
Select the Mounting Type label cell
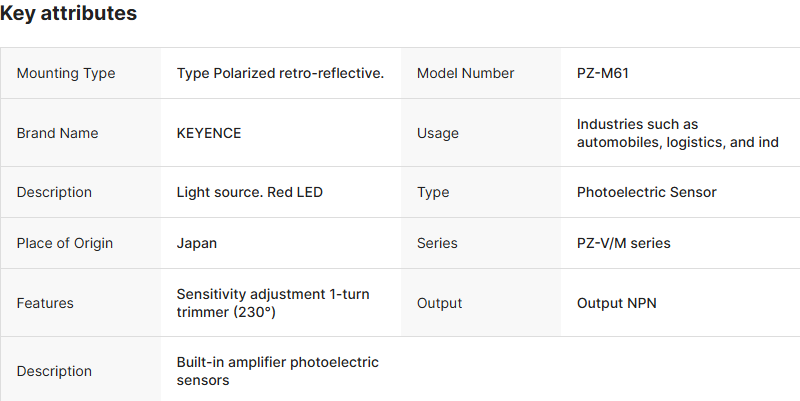click(66, 73)
